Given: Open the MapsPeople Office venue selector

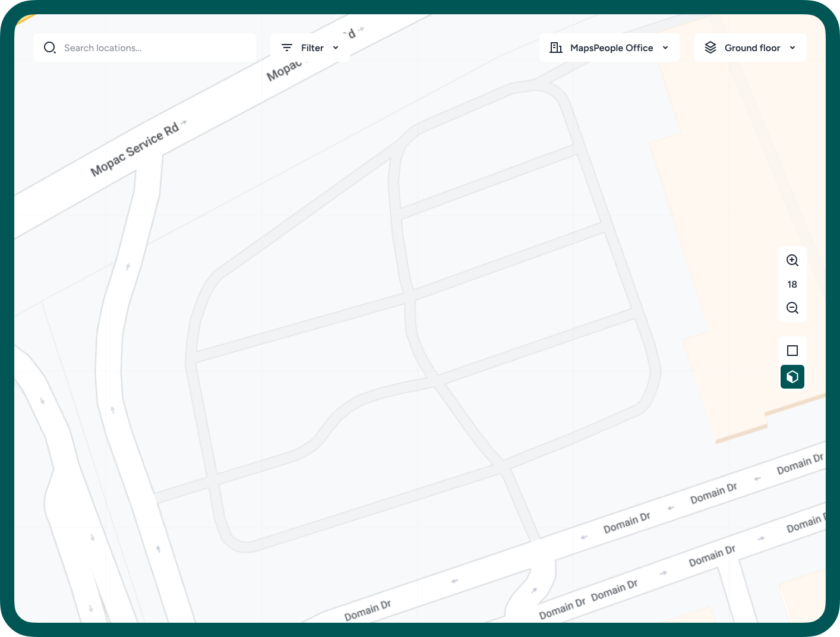Looking at the screenshot, I should click(610, 48).
